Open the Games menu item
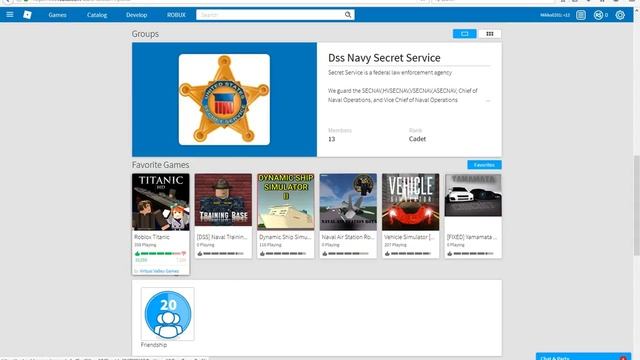640x360 pixels. pyautogui.click(x=57, y=15)
